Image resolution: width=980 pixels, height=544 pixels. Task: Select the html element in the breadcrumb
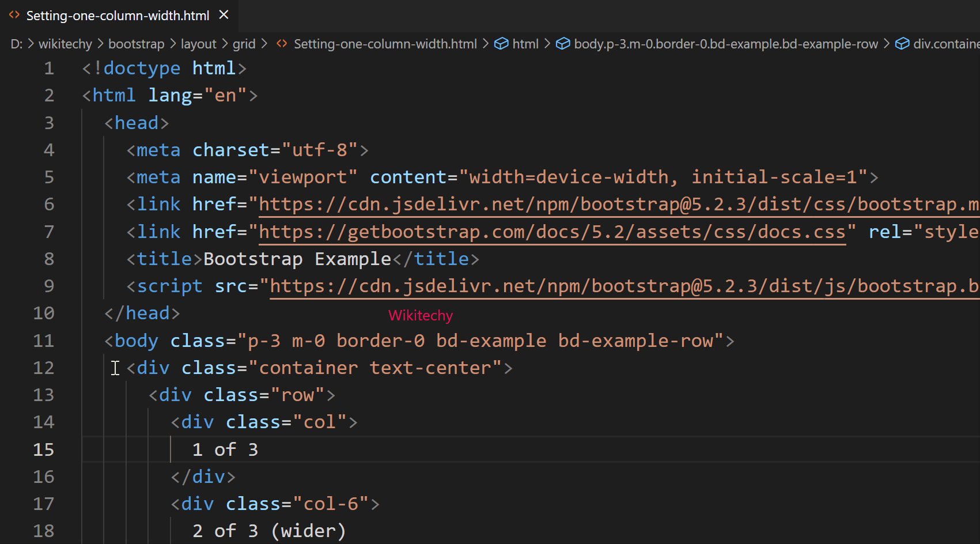[x=525, y=43]
